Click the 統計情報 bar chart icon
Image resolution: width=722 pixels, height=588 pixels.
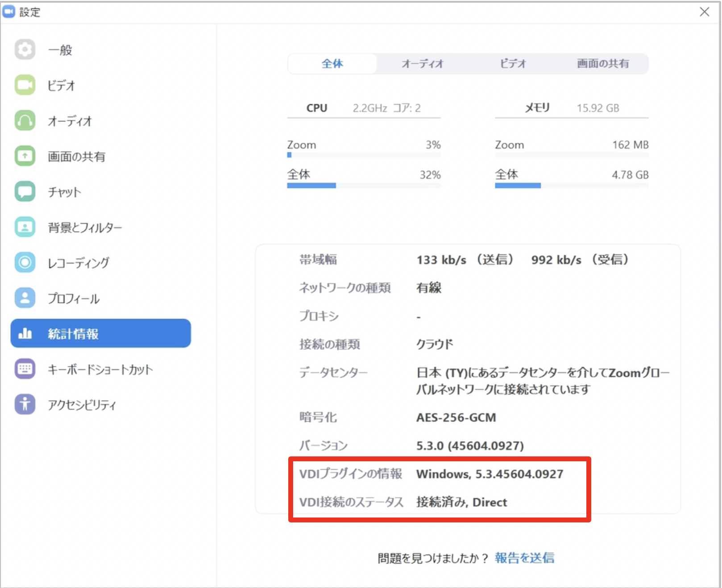pos(25,333)
